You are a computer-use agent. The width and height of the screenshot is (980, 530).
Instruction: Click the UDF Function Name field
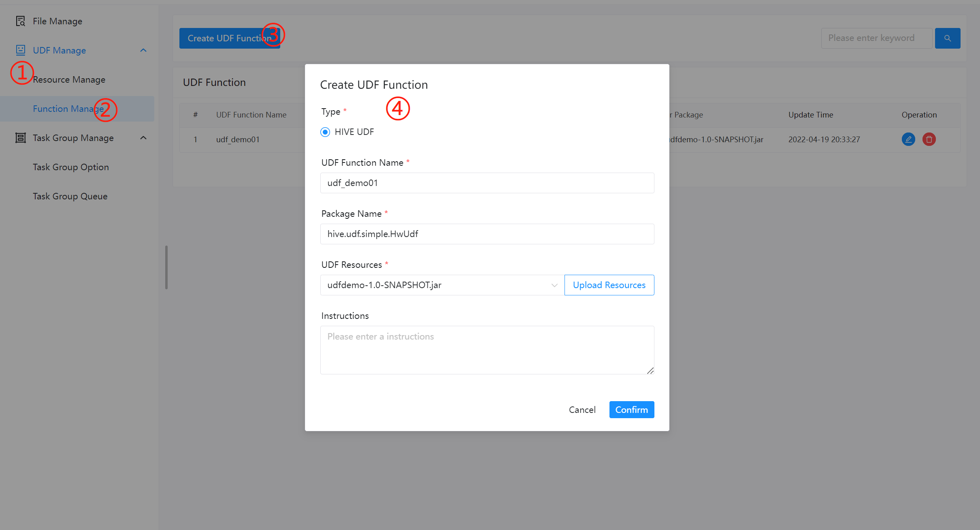[x=487, y=183]
